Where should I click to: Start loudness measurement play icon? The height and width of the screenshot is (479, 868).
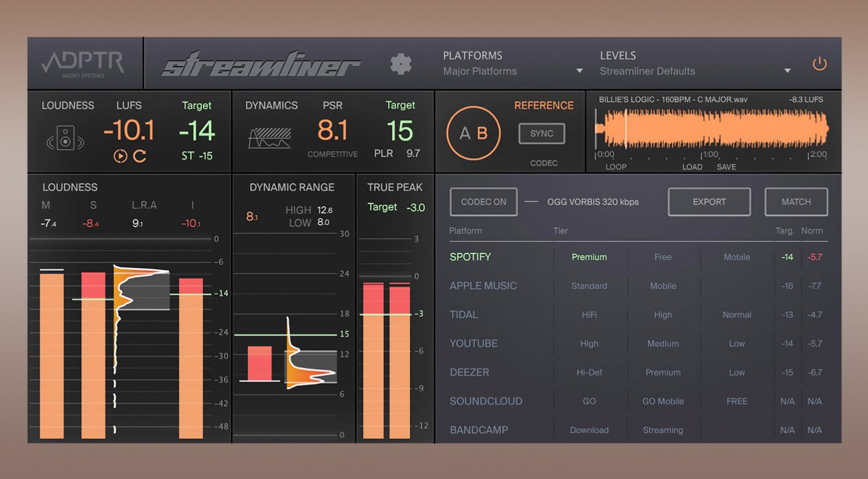(120, 156)
